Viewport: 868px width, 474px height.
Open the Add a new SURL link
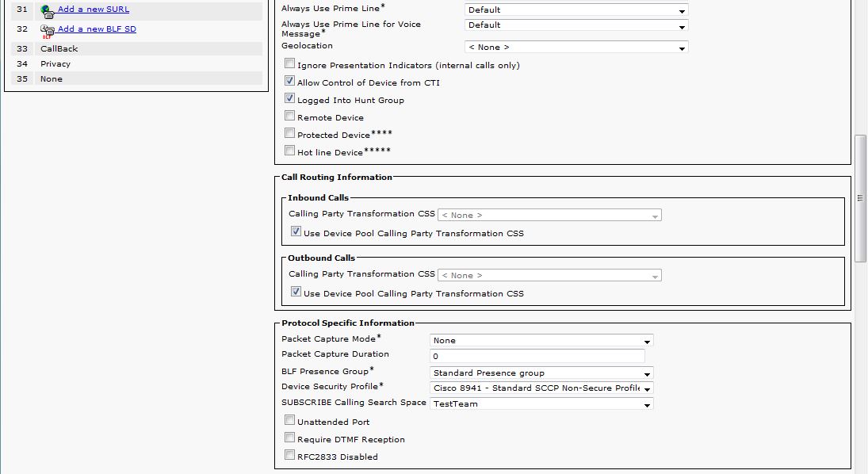pyautogui.click(x=94, y=10)
